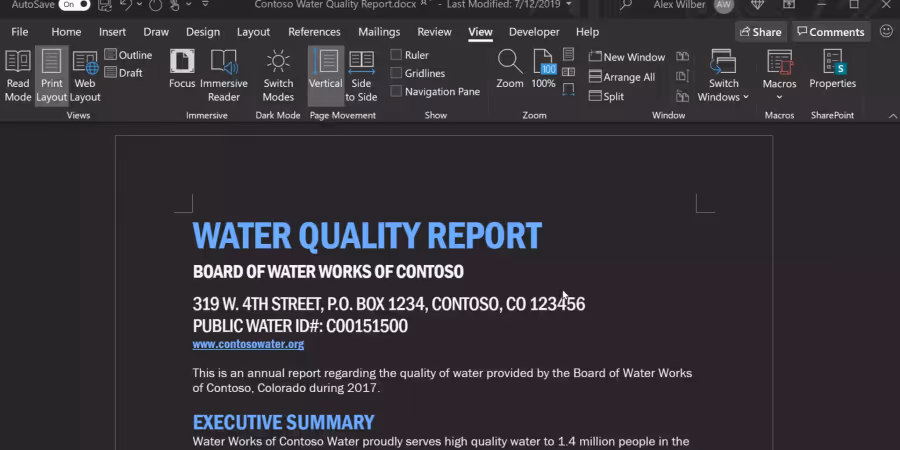
Task: Open the Mailings tab
Action: click(x=379, y=32)
